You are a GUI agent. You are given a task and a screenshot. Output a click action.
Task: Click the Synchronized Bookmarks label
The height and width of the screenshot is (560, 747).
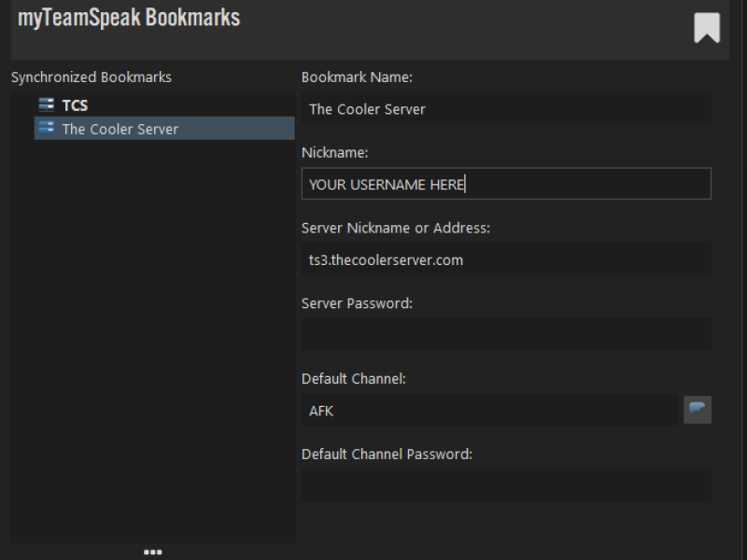pyautogui.click(x=91, y=77)
